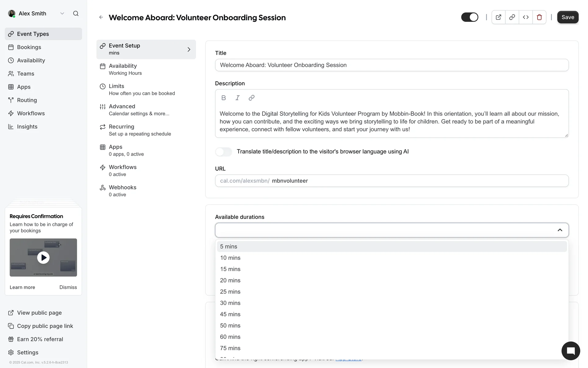Screen dimensions: 588x368
Task: Dismiss the Requires Confirmation tip card
Action: pos(68,287)
